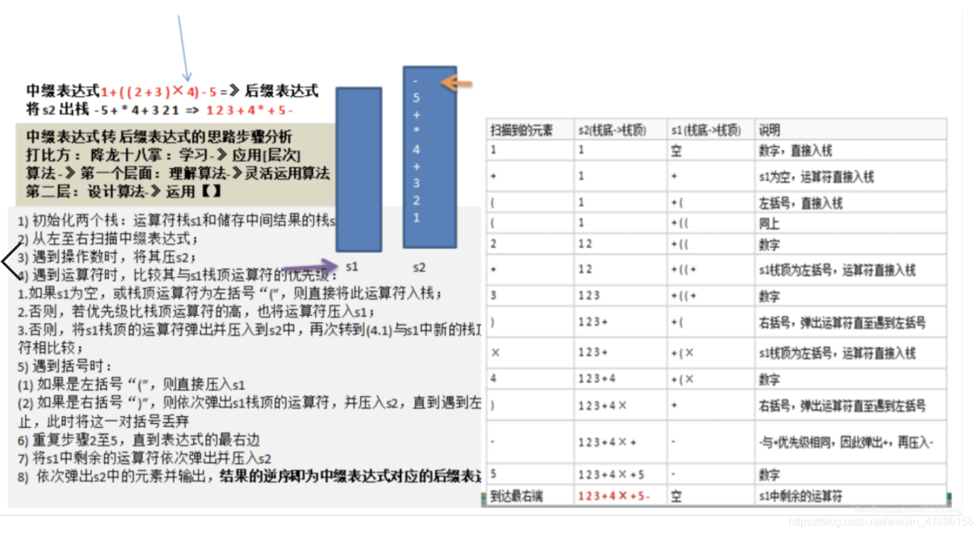Click step '7) 将s1中剩余的运算符依次弹出并压入s2'

click(x=144, y=458)
